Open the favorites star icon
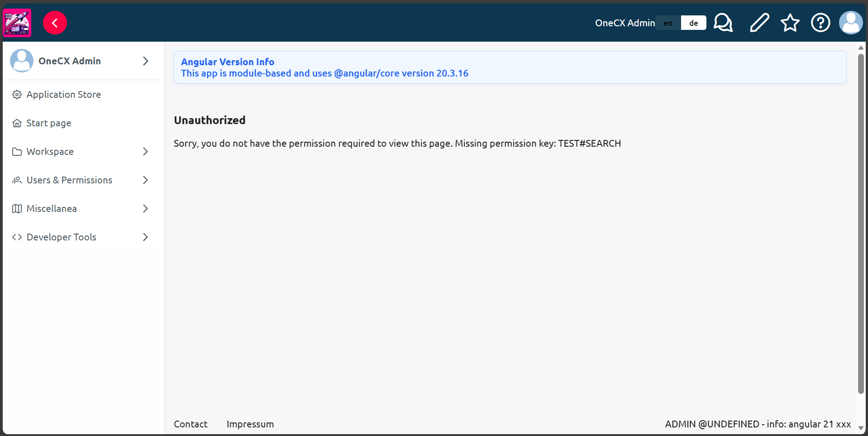Image resolution: width=868 pixels, height=436 pixels. 789,23
